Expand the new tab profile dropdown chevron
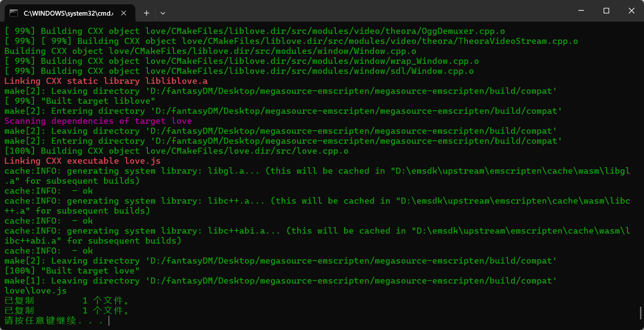The width and height of the screenshot is (644, 330). [163, 13]
